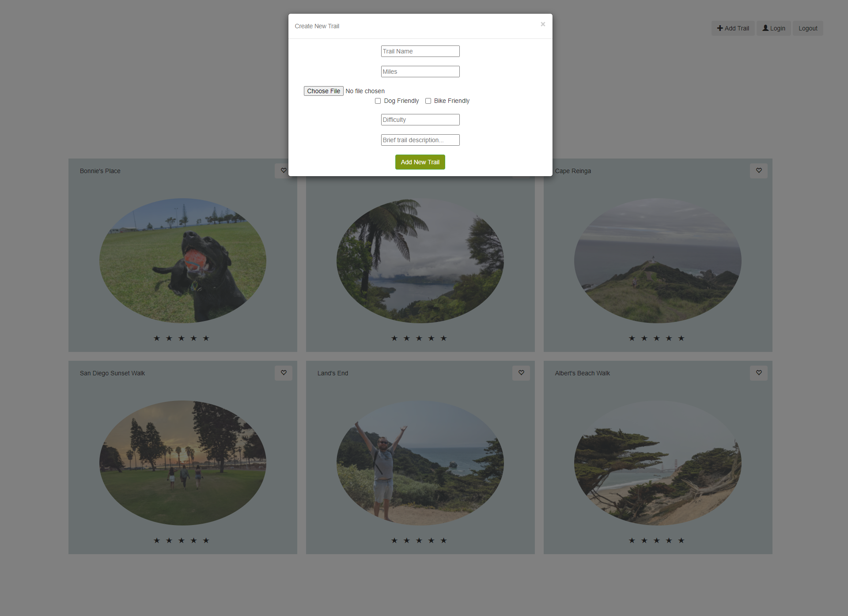
Task: Click the San Diego Sunset Walk title
Action: tap(112, 373)
